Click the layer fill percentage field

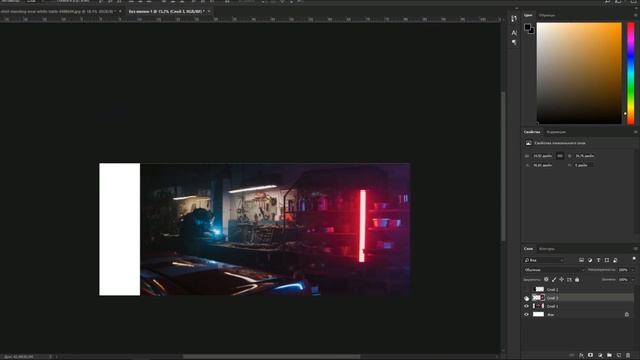[x=623, y=280]
